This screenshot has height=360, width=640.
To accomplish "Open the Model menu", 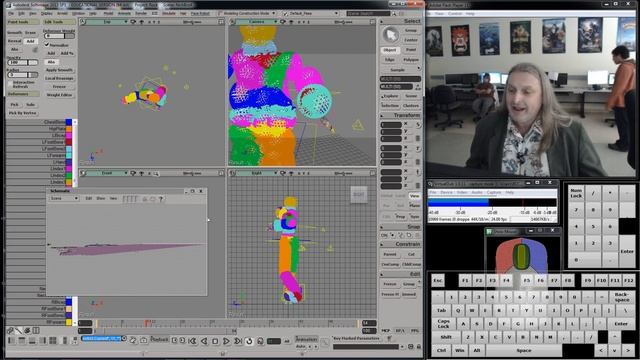I will [109, 13].
